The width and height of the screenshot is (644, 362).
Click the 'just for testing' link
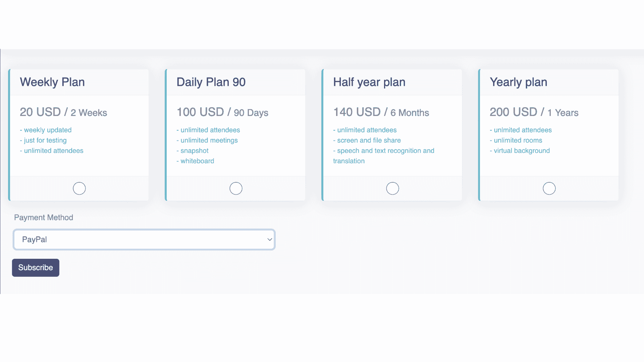43,140
